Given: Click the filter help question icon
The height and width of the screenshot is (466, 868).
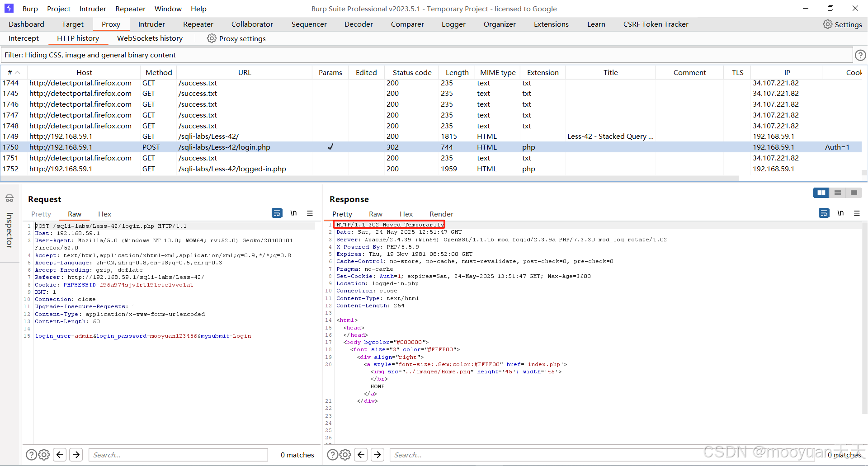Looking at the screenshot, I should 860,55.
